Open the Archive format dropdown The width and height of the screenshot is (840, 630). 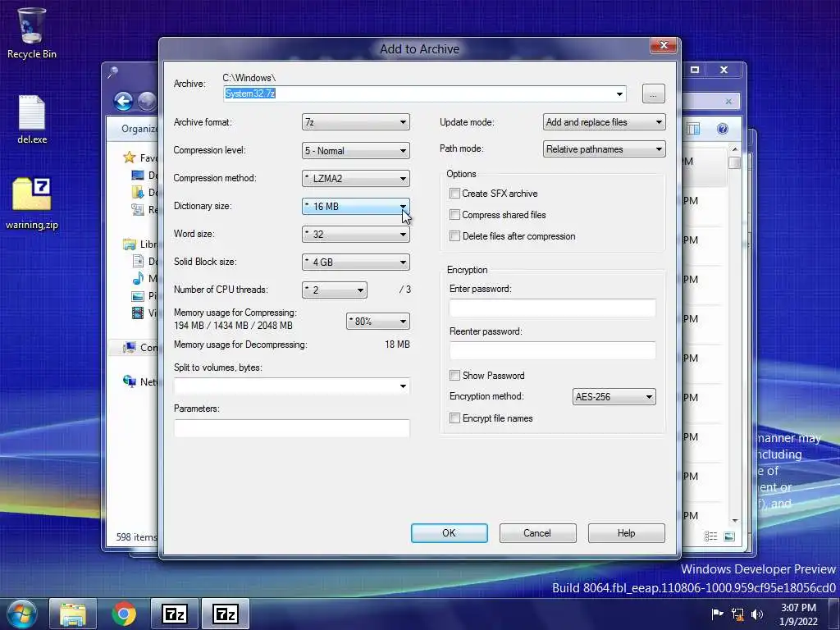[x=356, y=122]
